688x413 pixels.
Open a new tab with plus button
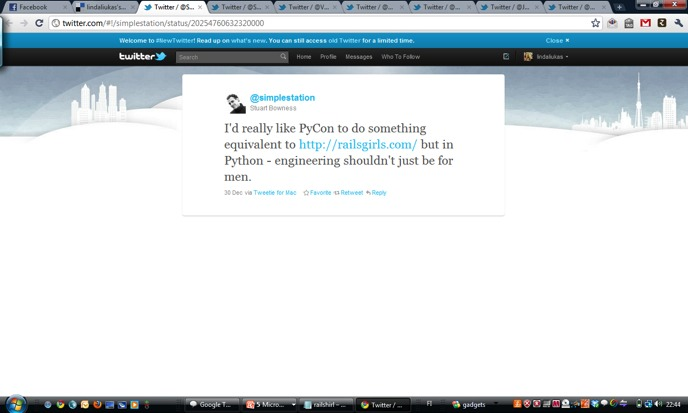(619, 7)
